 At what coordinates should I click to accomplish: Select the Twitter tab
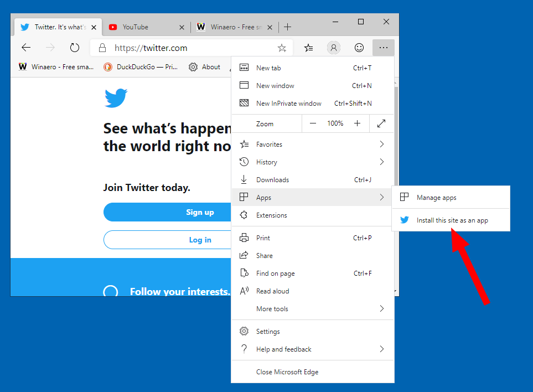coord(58,27)
